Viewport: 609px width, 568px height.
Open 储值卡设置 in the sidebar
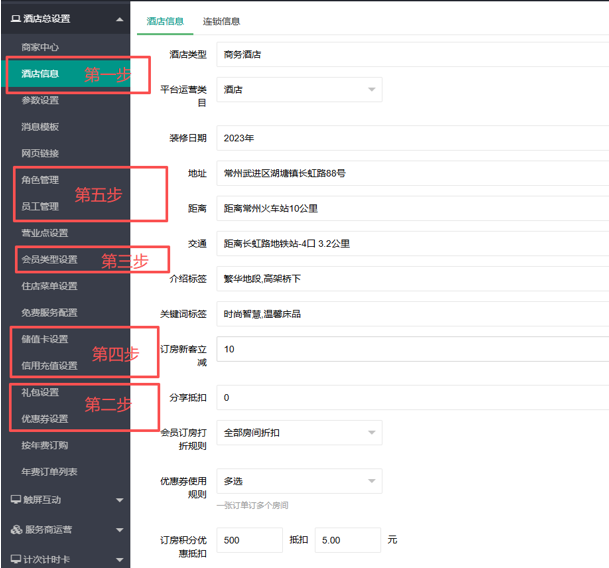click(45, 339)
